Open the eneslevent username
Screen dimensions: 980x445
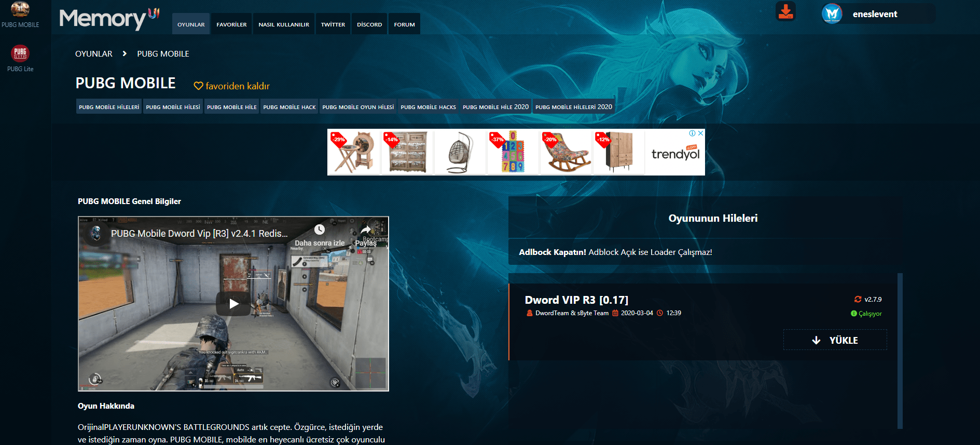coord(875,14)
